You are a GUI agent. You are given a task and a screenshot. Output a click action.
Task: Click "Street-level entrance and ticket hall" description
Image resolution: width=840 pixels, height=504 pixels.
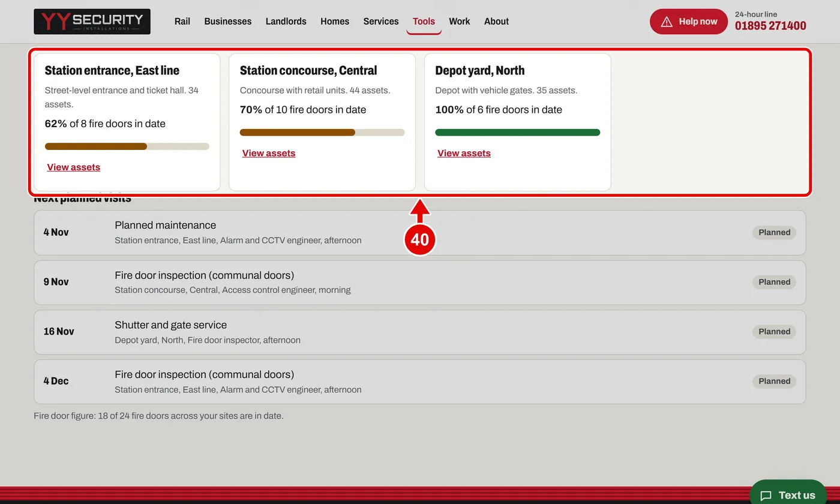point(122,97)
